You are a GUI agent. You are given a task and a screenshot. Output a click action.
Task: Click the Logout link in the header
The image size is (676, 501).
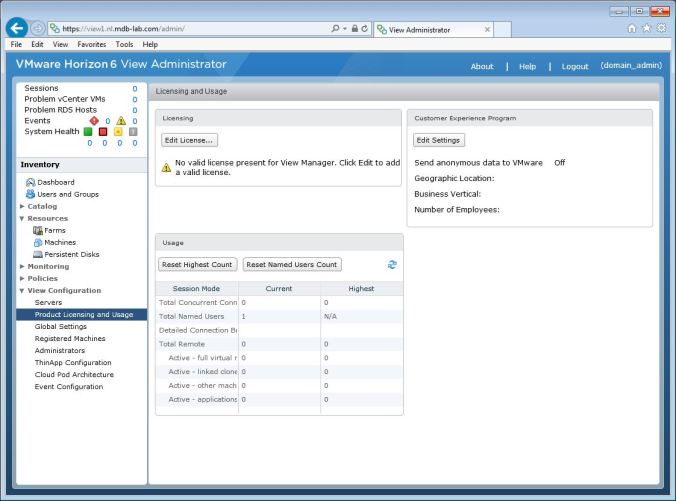coord(574,66)
